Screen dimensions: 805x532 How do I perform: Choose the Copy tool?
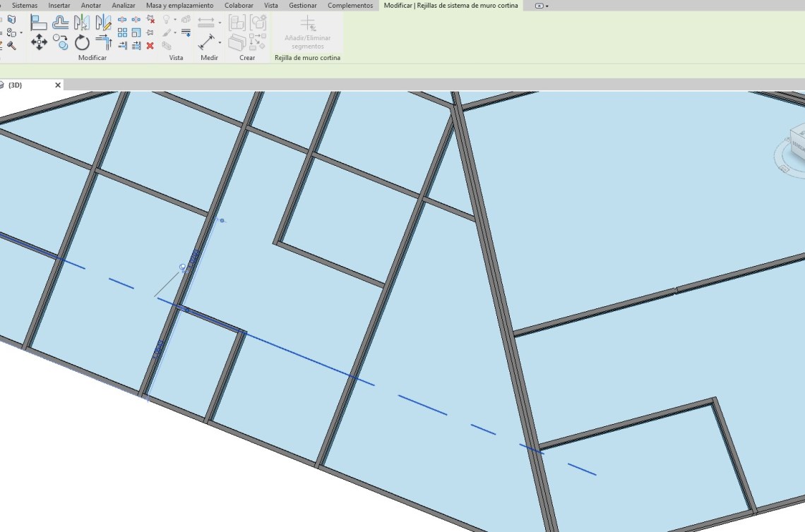coord(61,43)
